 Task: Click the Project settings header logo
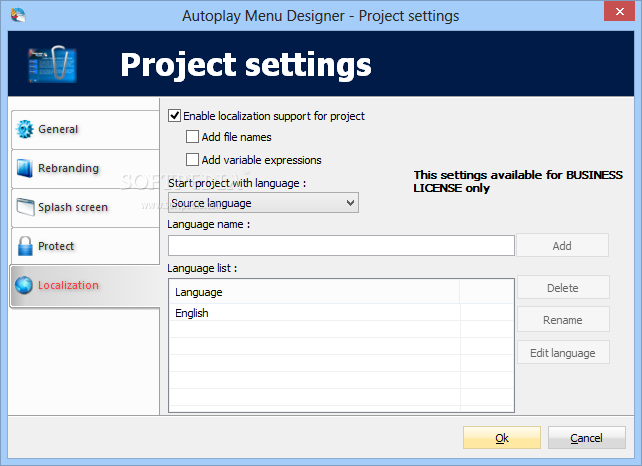point(52,64)
